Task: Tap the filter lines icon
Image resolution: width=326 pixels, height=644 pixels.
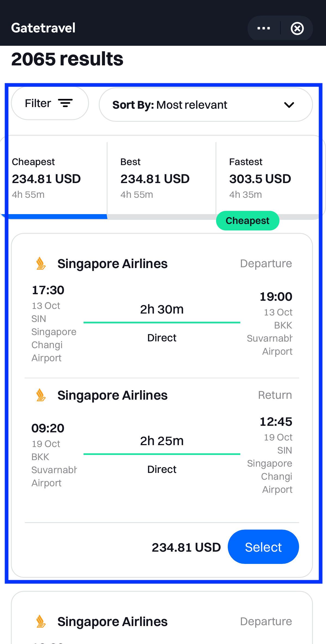Action: coord(65,103)
